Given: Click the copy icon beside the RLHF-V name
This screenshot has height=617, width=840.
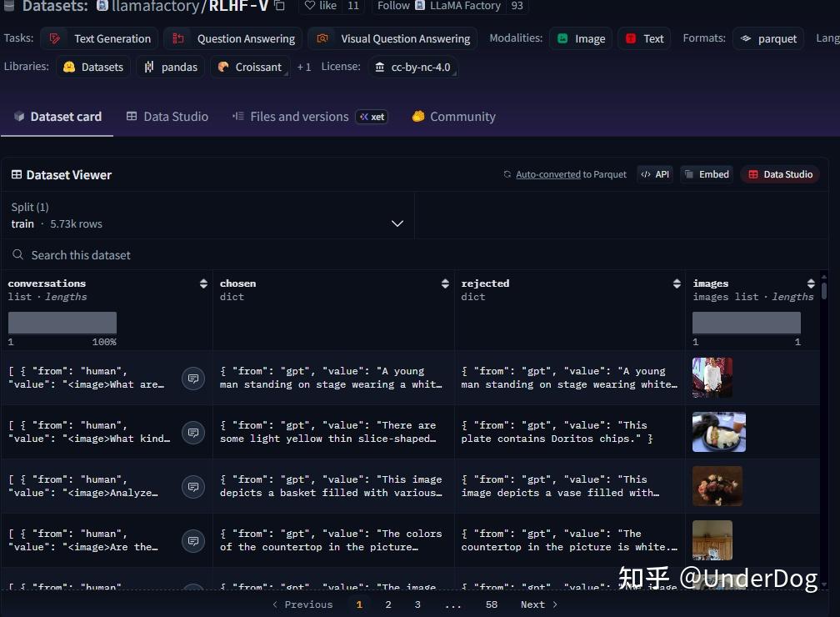Looking at the screenshot, I should [278, 5].
